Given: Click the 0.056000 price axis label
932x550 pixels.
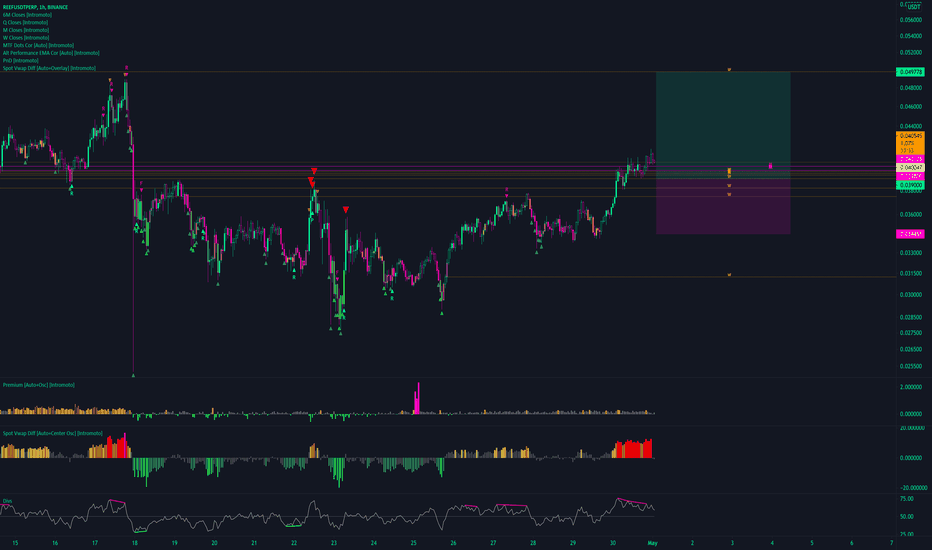Looking at the screenshot, I should [x=910, y=20].
